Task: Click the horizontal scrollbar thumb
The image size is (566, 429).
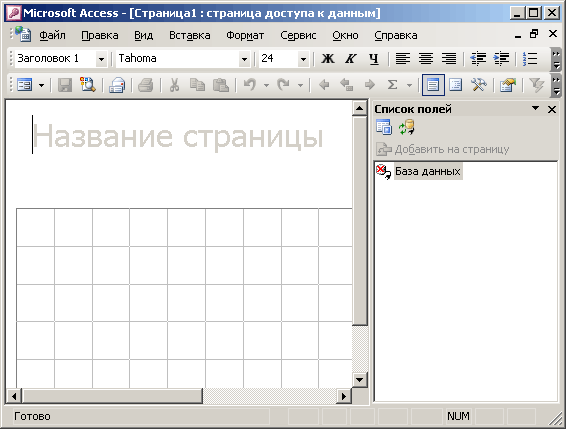Action: (112, 396)
